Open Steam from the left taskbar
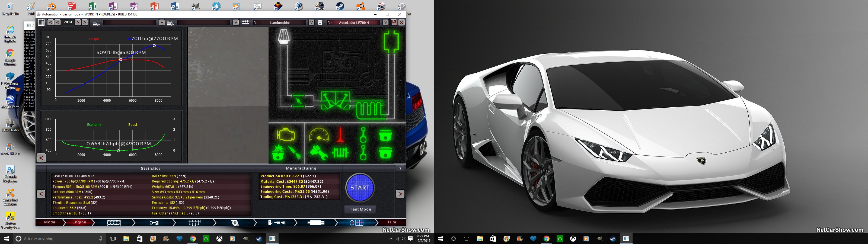 [259, 239]
